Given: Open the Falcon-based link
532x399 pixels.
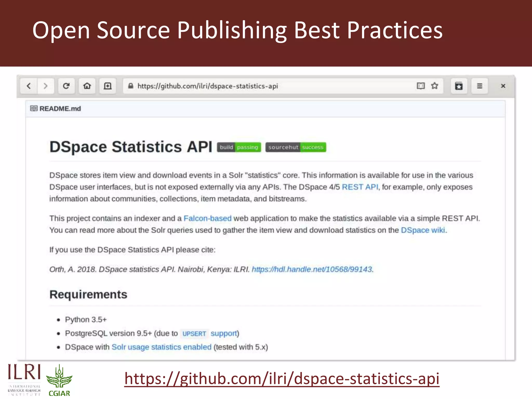Looking at the screenshot, I should [x=207, y=218].
